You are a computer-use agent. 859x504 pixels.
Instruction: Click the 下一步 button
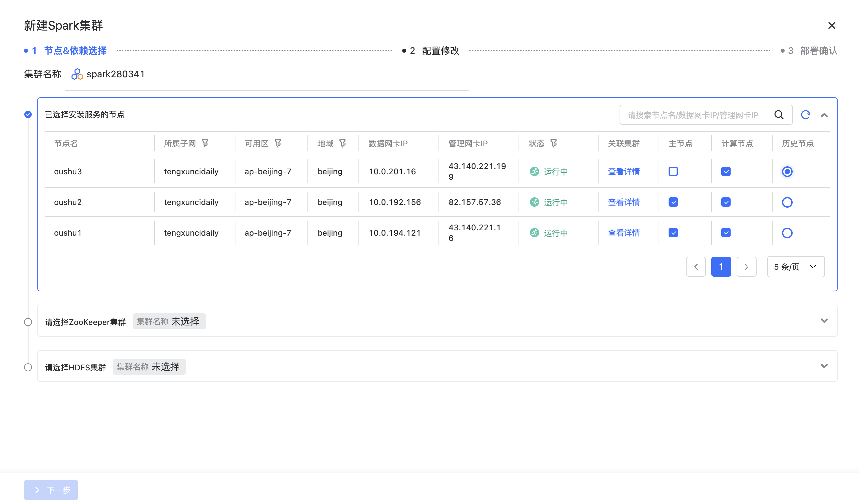[x=51, y=490]
